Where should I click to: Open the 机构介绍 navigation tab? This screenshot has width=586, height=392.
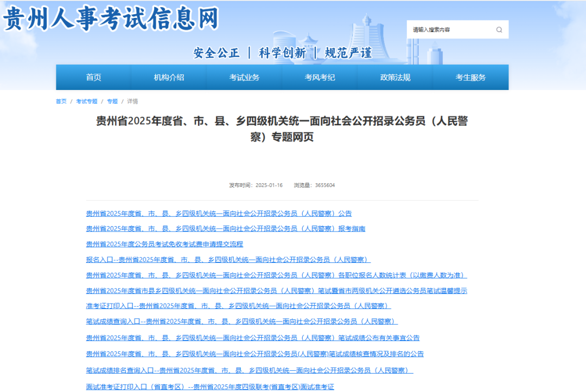tap(169, 78)
